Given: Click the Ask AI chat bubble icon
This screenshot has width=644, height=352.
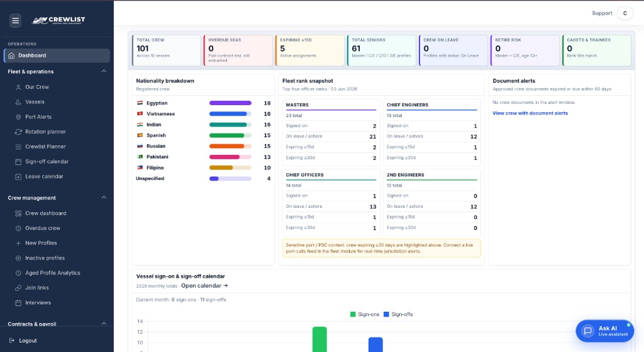Looking at the screenshot, I should pyautogui.click(x=588, y=331).
